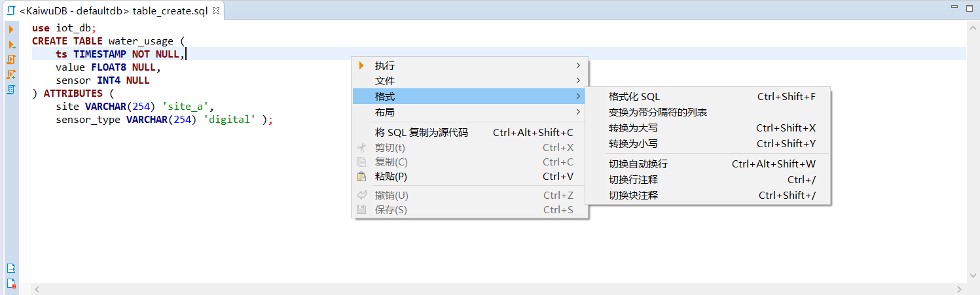This screenshot has width=980, height=295.
Task: Click the show output panel icon
Action: (11, 268)
